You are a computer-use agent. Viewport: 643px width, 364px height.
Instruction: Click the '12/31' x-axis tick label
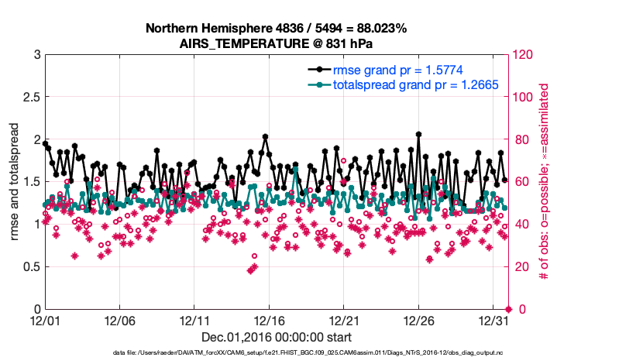point(493,321)
